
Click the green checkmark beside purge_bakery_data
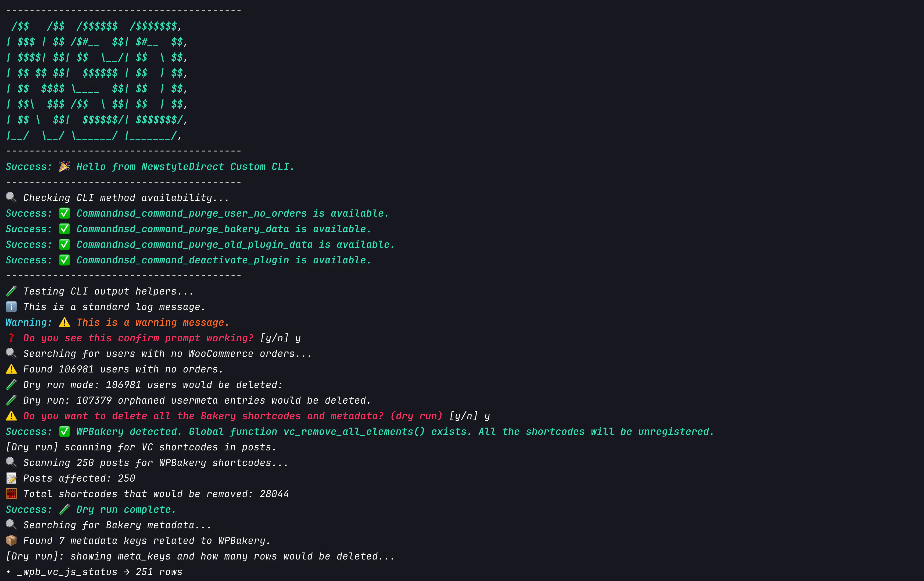point(65,229)
